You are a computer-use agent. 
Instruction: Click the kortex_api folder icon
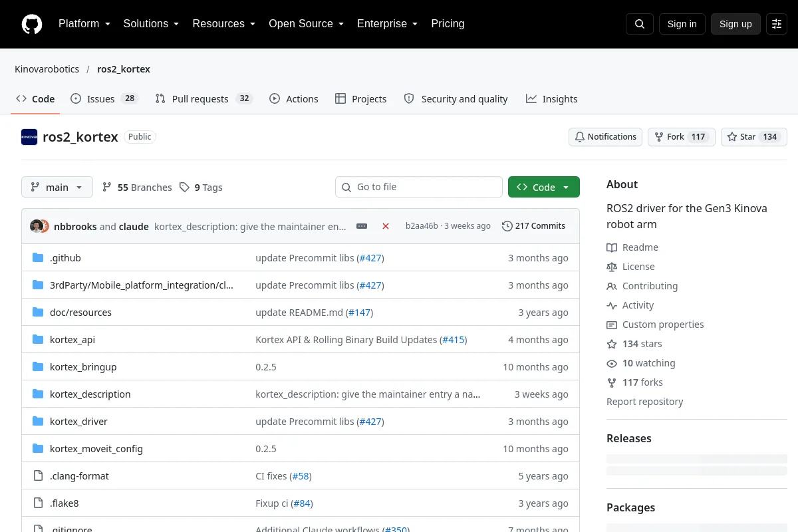[38, 340]
